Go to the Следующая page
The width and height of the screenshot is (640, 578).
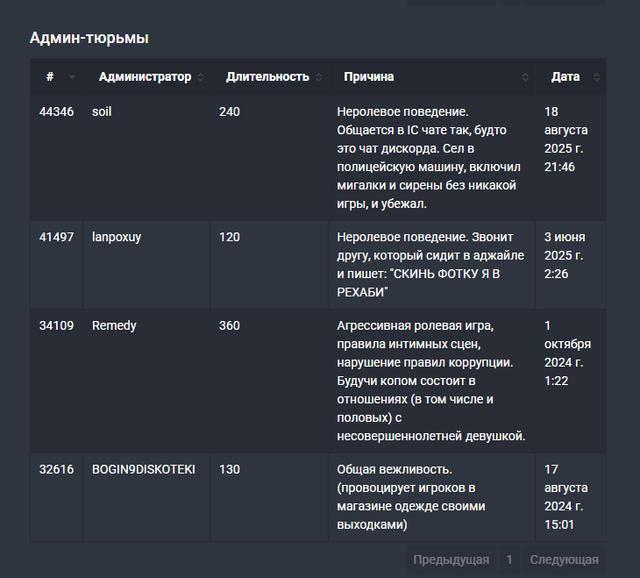tap(564, 560)
